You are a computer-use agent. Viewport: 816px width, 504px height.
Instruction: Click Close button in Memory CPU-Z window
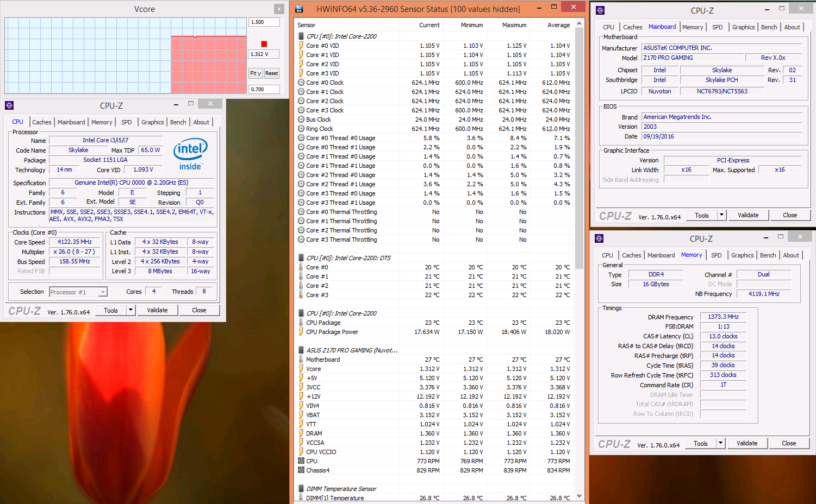coord(789,443)
